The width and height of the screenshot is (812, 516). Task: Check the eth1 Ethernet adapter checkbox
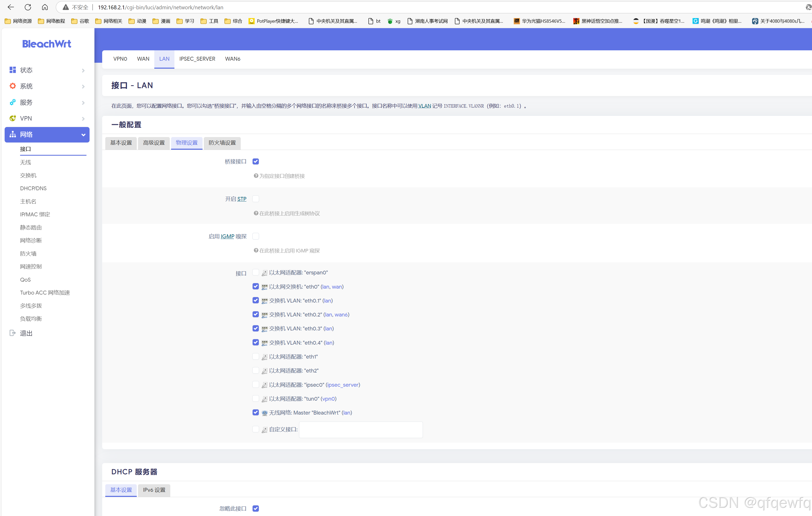pos(256,356)
